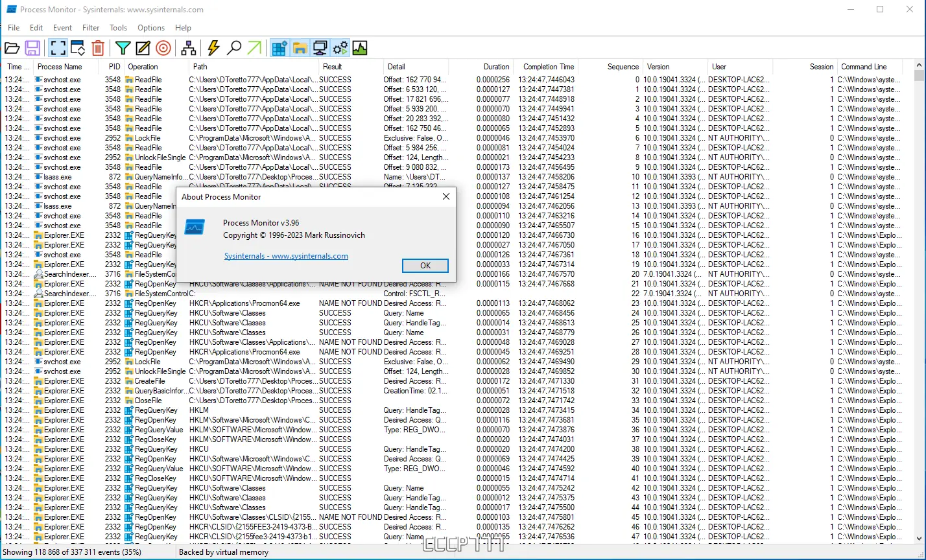This screenshot has height=560, width=926.
Task: Open the Filter dialog via funnel icon
Action: point(123,48)
